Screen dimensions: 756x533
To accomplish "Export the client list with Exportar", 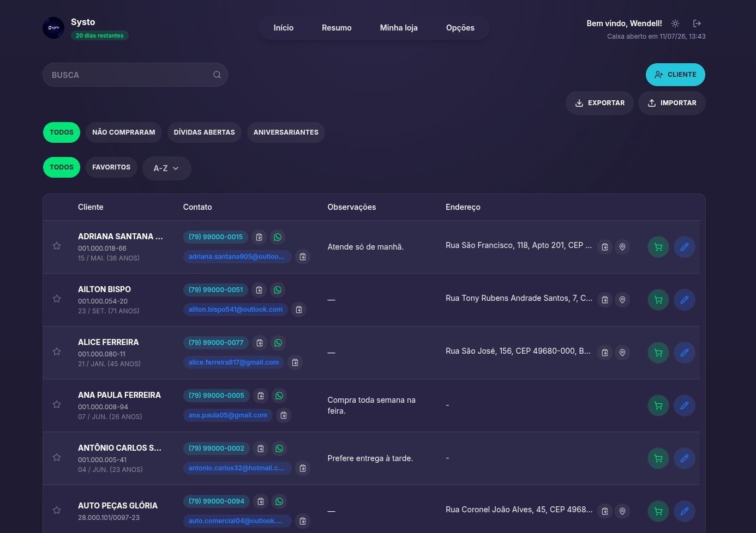I will 599,103.
